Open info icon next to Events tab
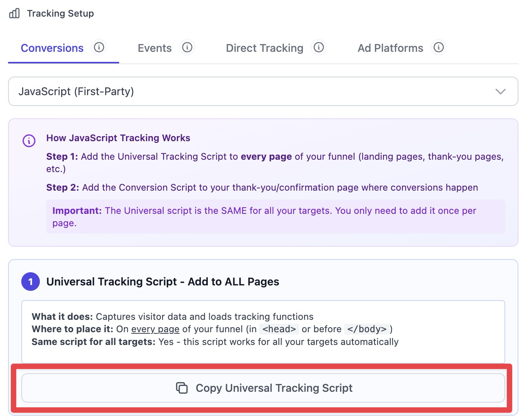The height and width of the screenshot is (420, 530). [187, 47]
